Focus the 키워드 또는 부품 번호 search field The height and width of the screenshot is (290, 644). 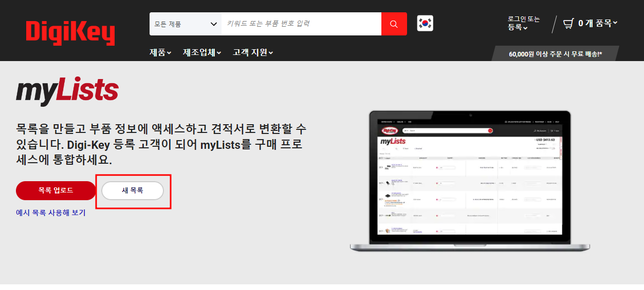301,24
